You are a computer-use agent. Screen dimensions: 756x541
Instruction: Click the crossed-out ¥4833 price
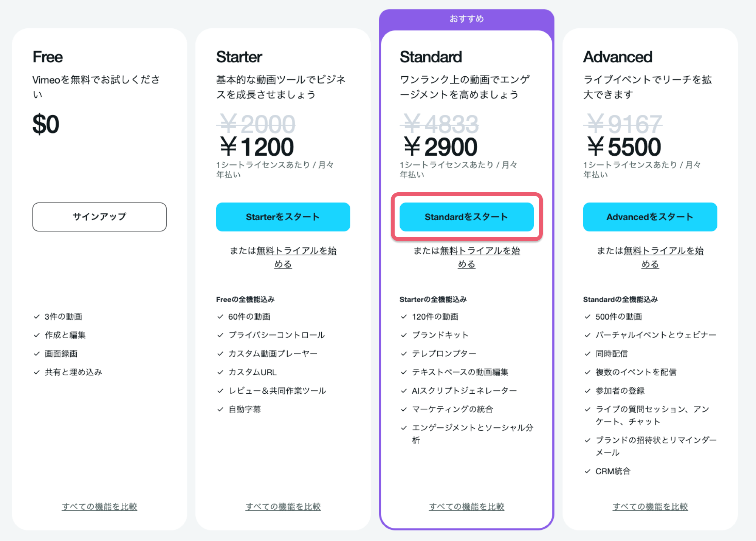(439, 124)
